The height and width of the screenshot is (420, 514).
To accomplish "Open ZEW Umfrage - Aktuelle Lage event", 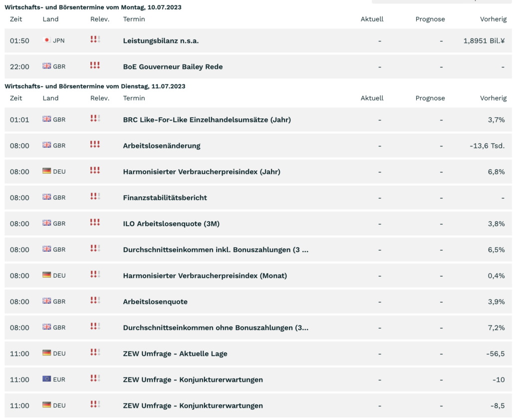I will tap(175, 354).
